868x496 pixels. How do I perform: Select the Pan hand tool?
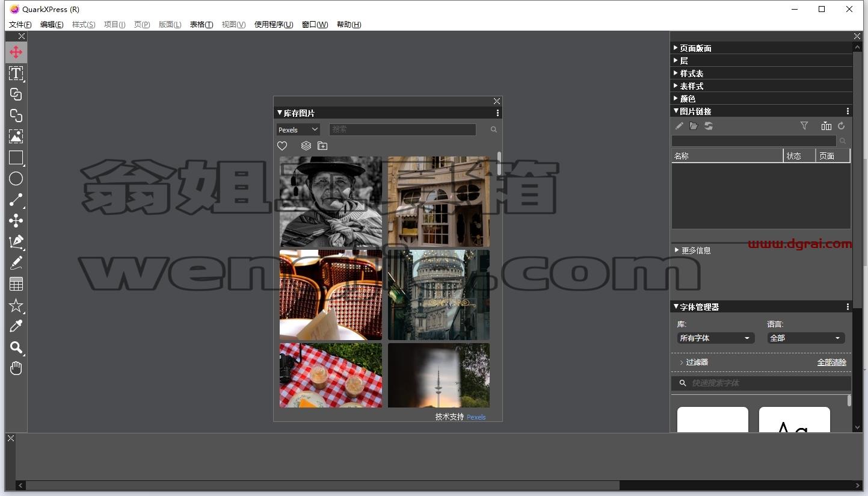coord(16,368)
